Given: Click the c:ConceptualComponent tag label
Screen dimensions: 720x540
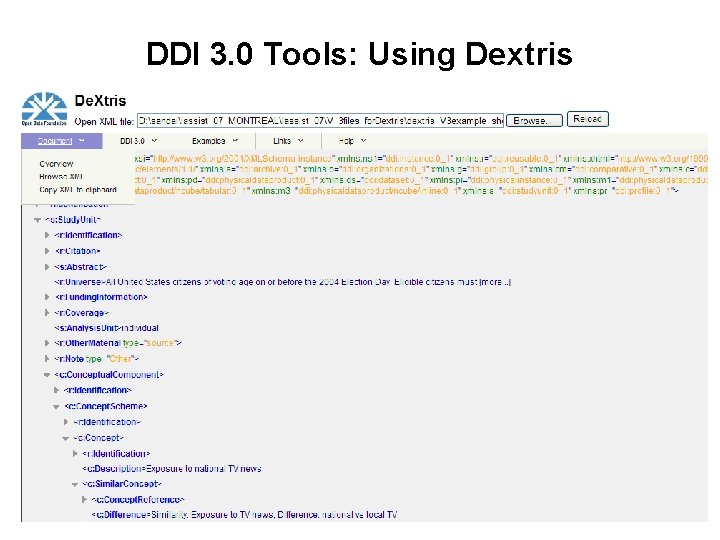Looking at the screenshot, I should [109, 375].
